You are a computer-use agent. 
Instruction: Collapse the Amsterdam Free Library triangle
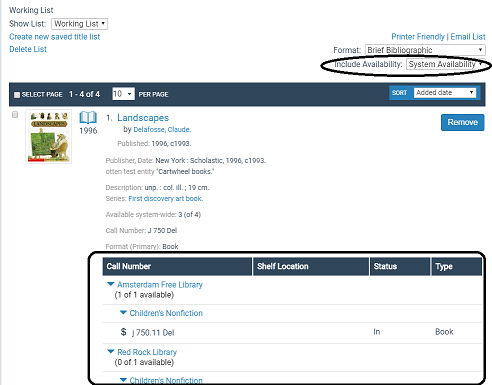110,284
